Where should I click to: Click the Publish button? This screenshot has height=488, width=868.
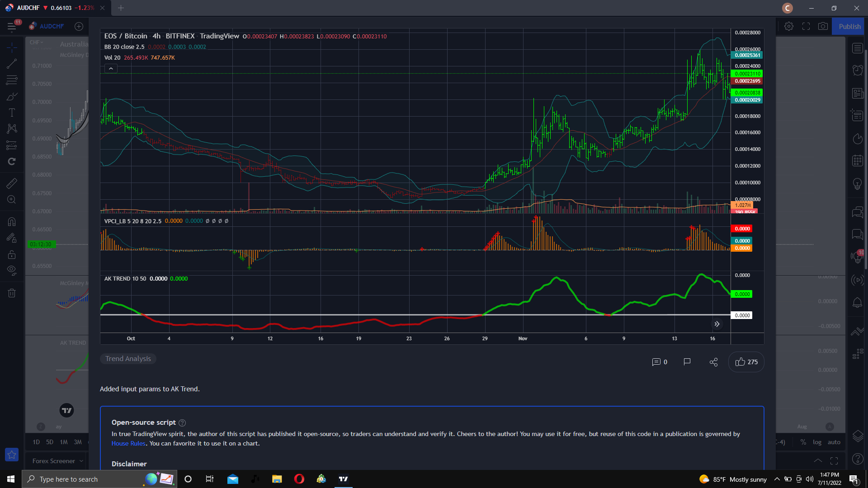(850, 27)
